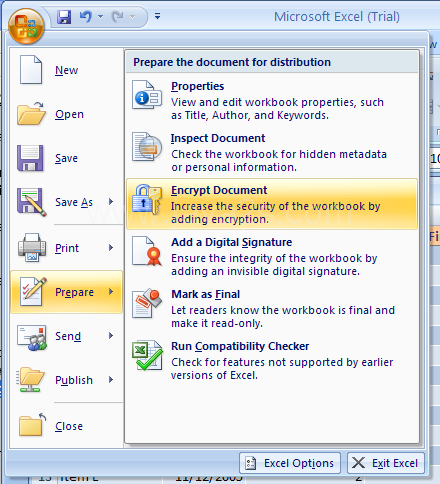Click the Send envelope-and-people icon
Viewport: 440px width, 484px height.
click(x=32, y=337)
